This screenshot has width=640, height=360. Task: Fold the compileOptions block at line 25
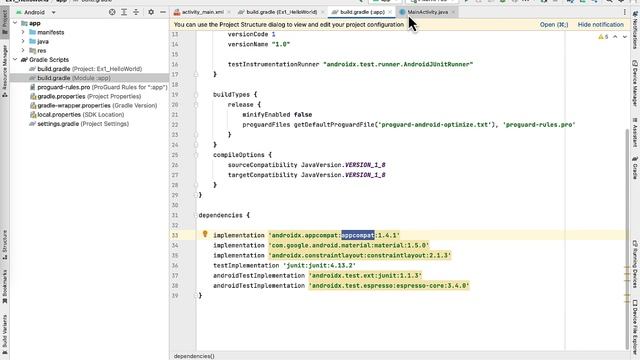(196, 155)
